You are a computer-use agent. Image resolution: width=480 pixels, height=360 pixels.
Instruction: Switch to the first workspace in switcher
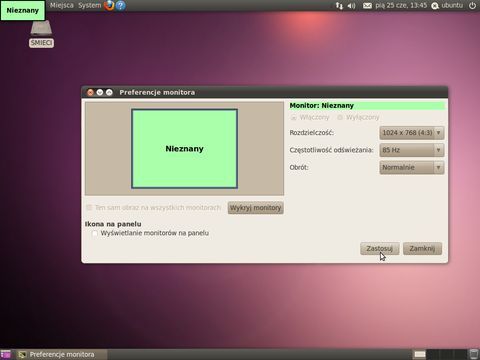pyautogui.click(x=420, y=354)
